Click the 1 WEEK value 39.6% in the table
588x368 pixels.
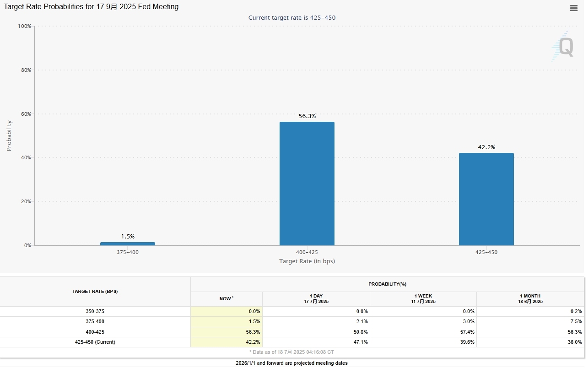467,342
